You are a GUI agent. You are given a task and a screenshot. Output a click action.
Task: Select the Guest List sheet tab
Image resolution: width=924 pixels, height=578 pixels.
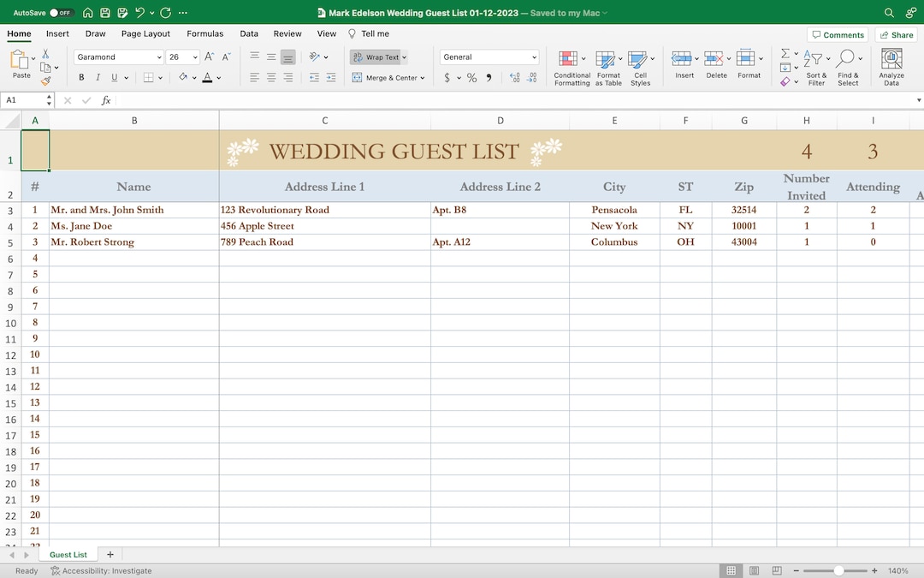point(68,555)
